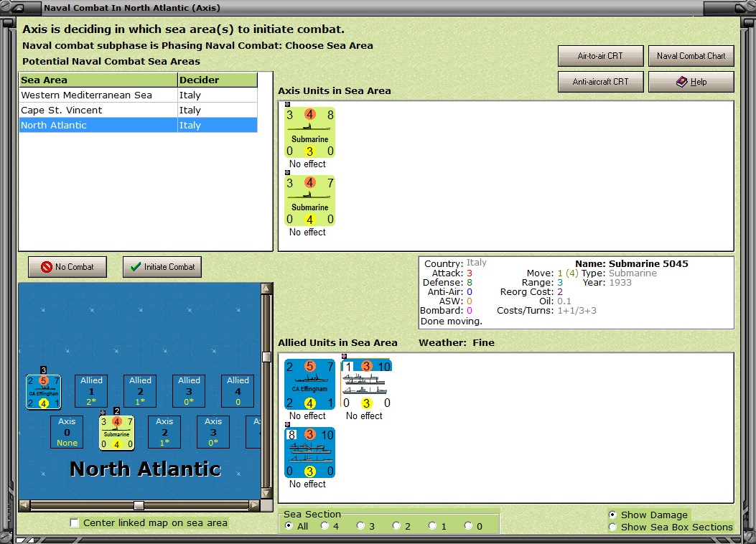Click the Decider column header
This screenshot has height=544, width=756.
pyautogui.click(x=218, y=80)
